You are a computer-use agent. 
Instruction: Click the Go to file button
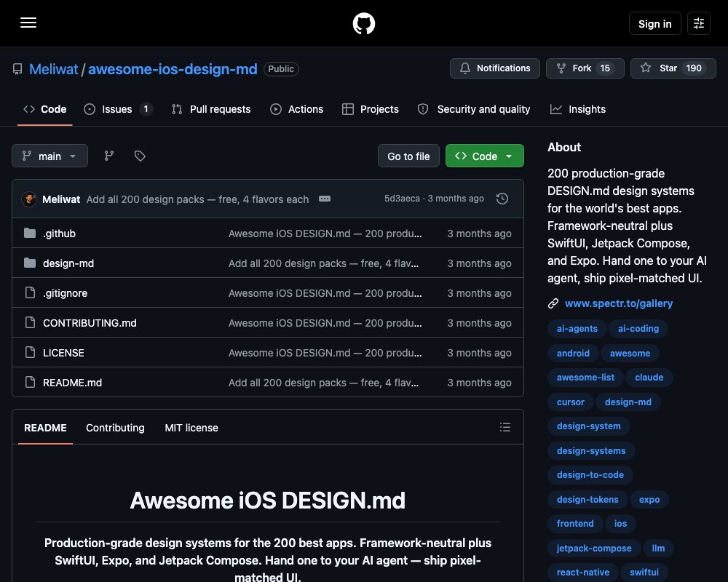408,156
